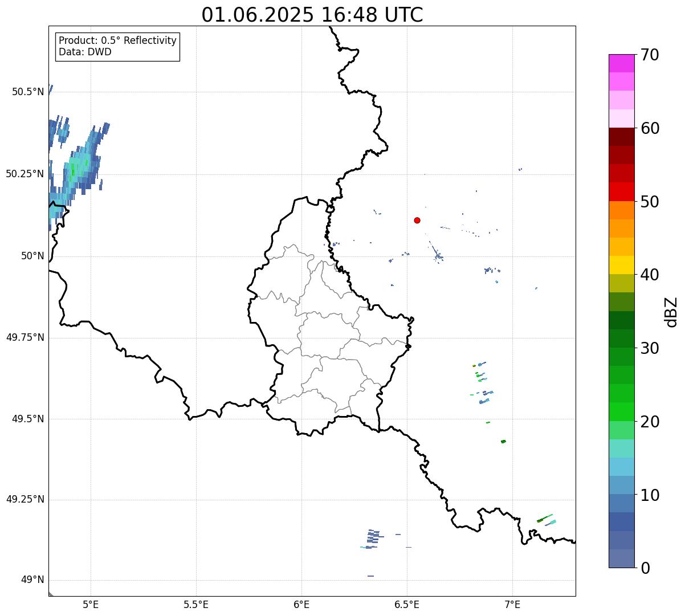Pick the olive colorbar segment just below 40

coord(621,283)
